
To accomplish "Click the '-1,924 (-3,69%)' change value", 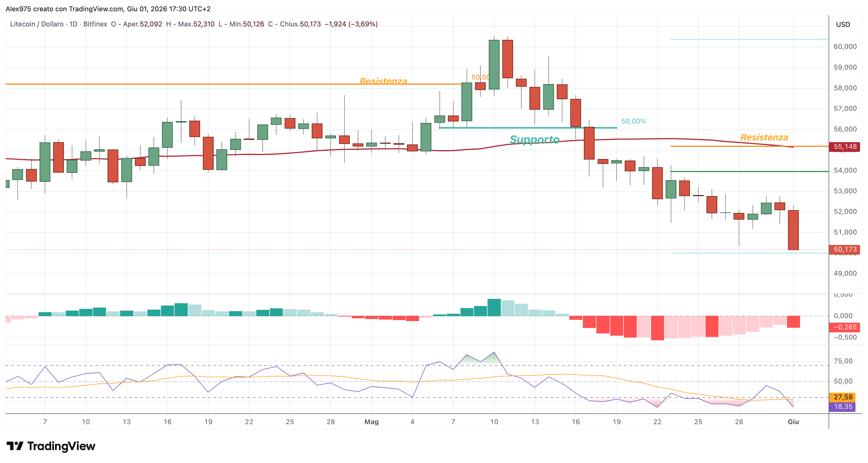I will pyautogui.click(x=351, y=24).
